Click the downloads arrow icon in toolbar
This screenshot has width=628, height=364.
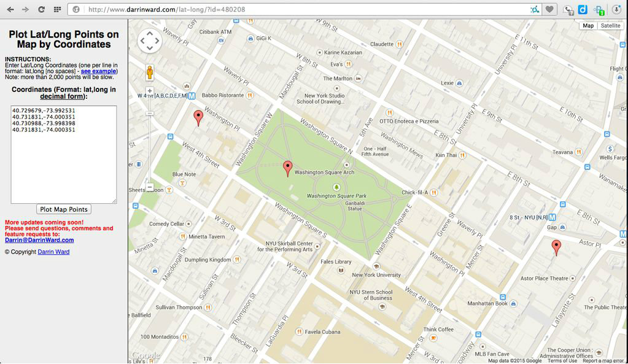[x=616, y=10]
